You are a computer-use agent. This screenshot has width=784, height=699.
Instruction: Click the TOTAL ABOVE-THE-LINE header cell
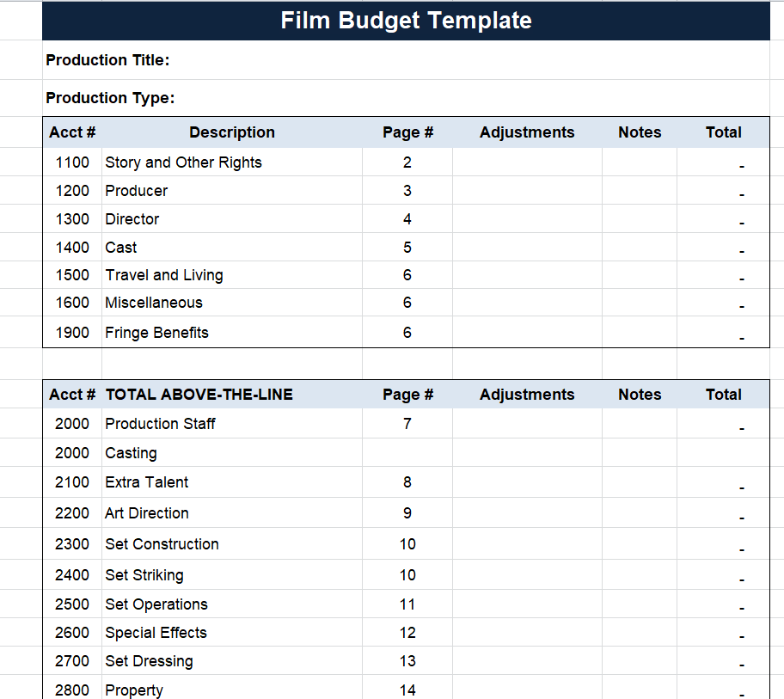point(199,395)
